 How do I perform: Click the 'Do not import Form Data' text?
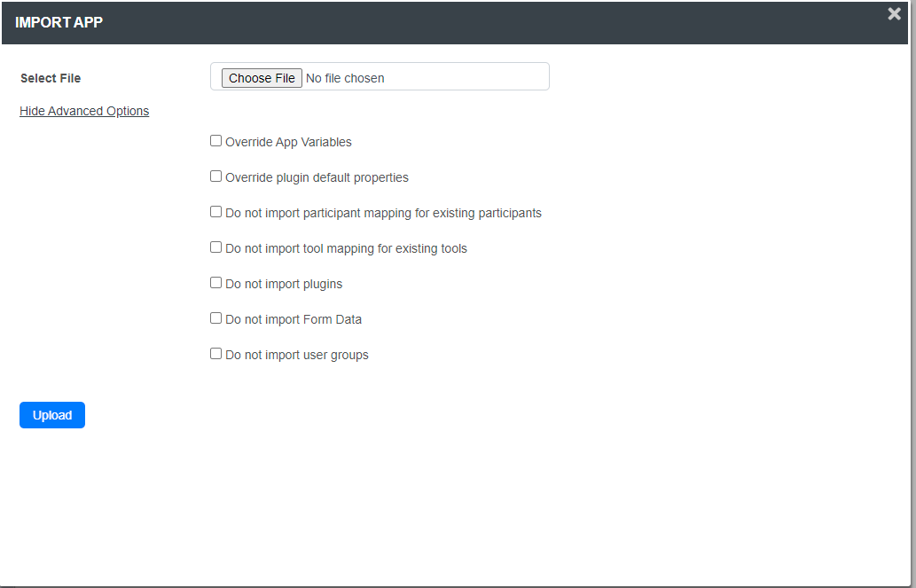tap(294, 319)
